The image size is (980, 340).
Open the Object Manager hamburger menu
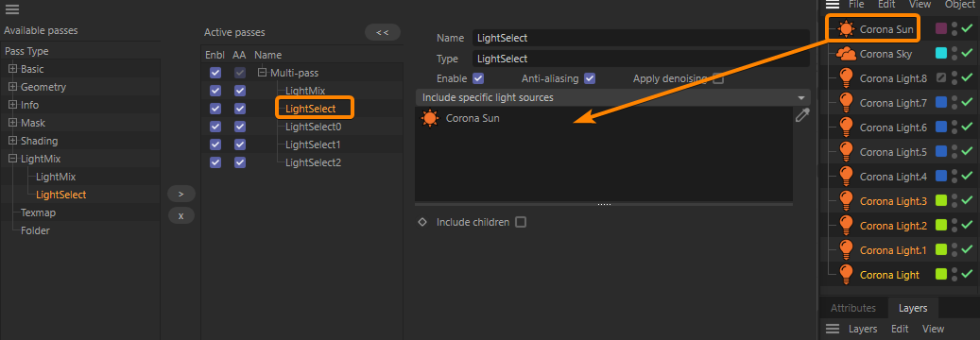833,5
